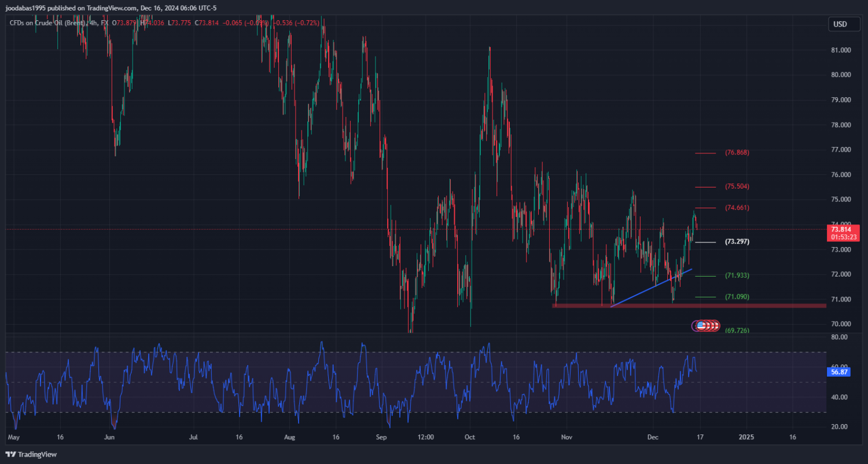Image resolution: width=868 pixels, height=464 pixels.
Task: Click 72.000 on the price axis
Action: [x=841, y=274]
